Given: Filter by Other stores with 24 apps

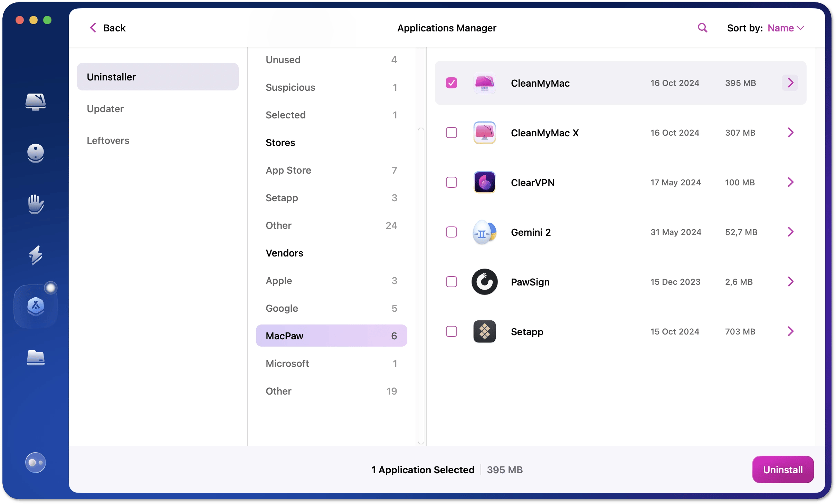Looking at the screenshot, I should click(x=331, y=225).
